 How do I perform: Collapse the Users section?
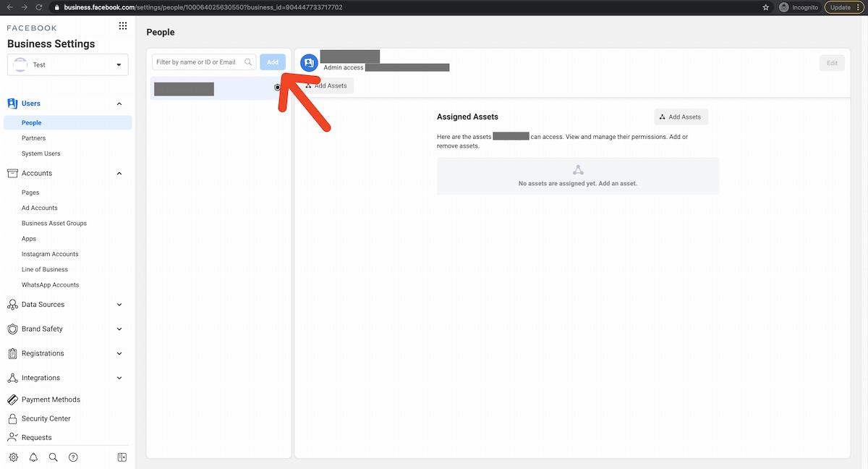pos(119,103)
